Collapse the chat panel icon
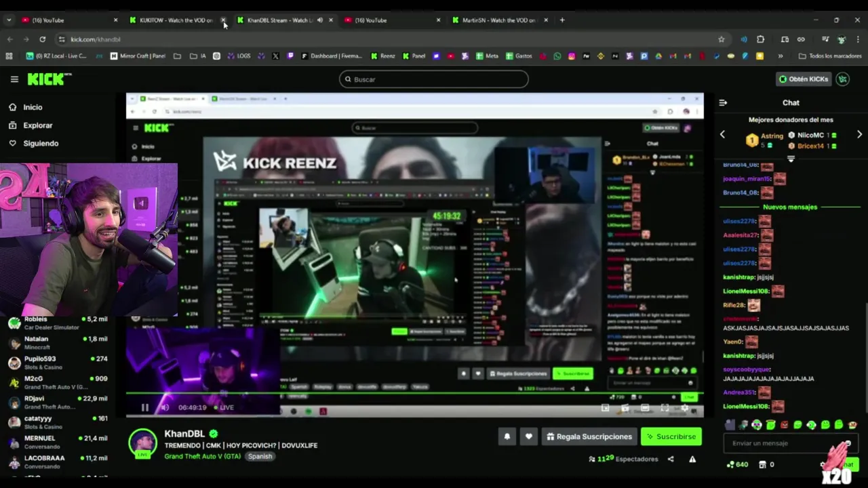868x488 pixels. click(723, 103)
